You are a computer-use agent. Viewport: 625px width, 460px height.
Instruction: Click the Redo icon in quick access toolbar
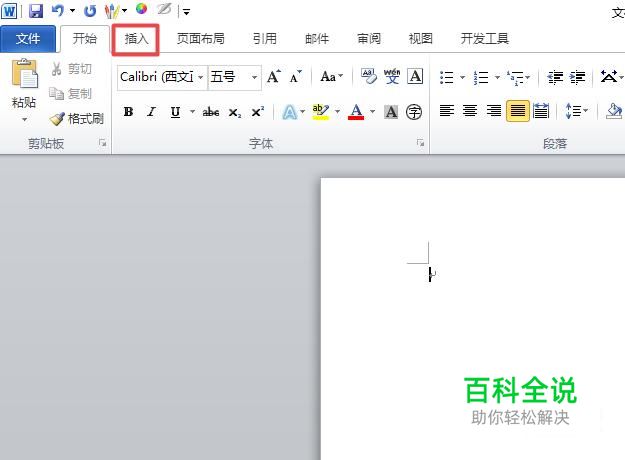click(x=90, y=11)
